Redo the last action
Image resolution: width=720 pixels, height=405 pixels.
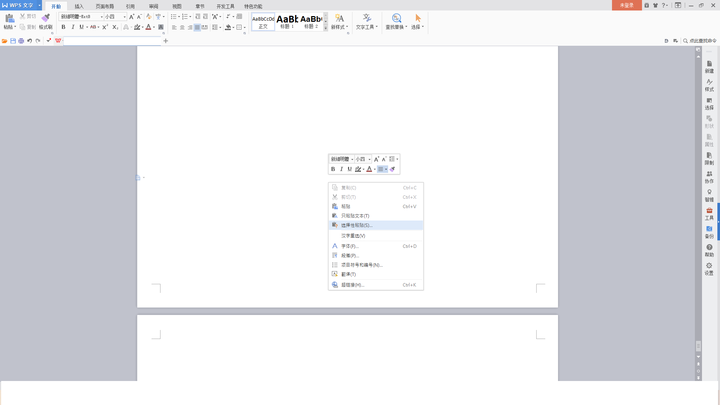pos(38,41)
